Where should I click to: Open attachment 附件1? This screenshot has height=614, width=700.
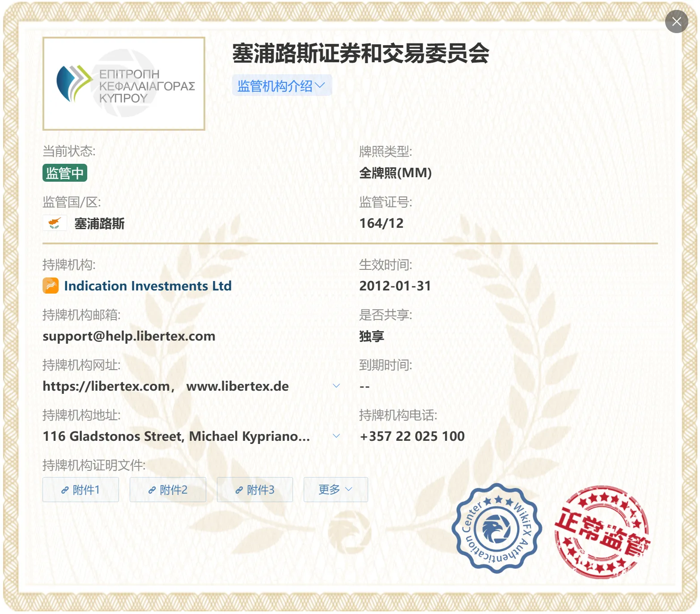coord(81,490)
